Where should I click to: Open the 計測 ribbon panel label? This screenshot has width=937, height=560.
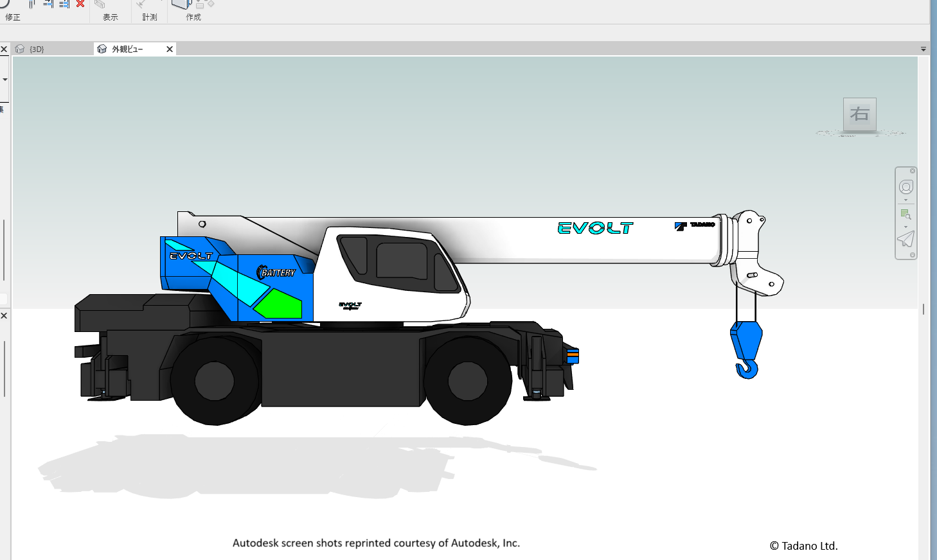(x=150, y=17)
